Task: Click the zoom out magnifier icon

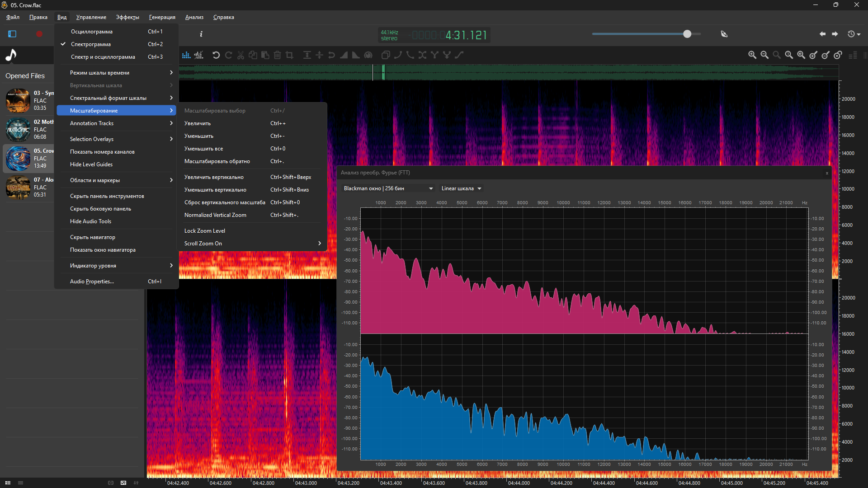Action: point(764,55)
